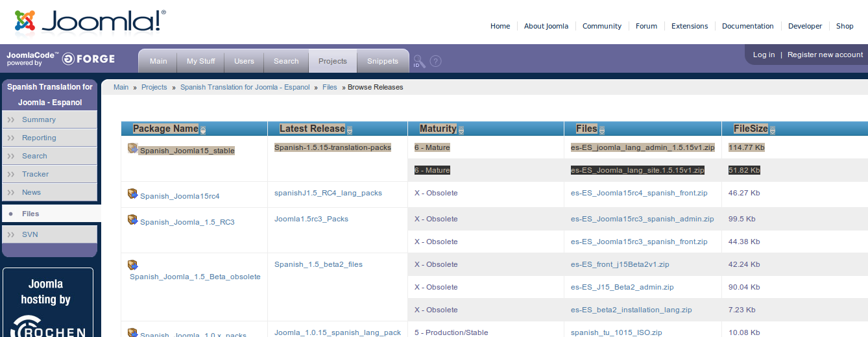Screen dimensions: 868x337
Task: Open News in project sidebar
Action: pyautogui.click(x=50, y=192)
